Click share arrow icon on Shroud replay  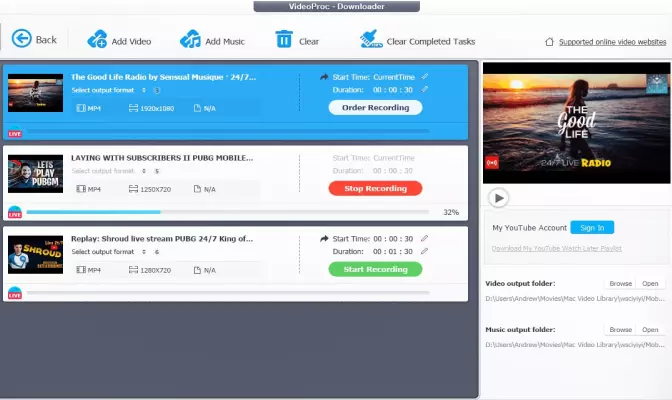coord(324,238)
